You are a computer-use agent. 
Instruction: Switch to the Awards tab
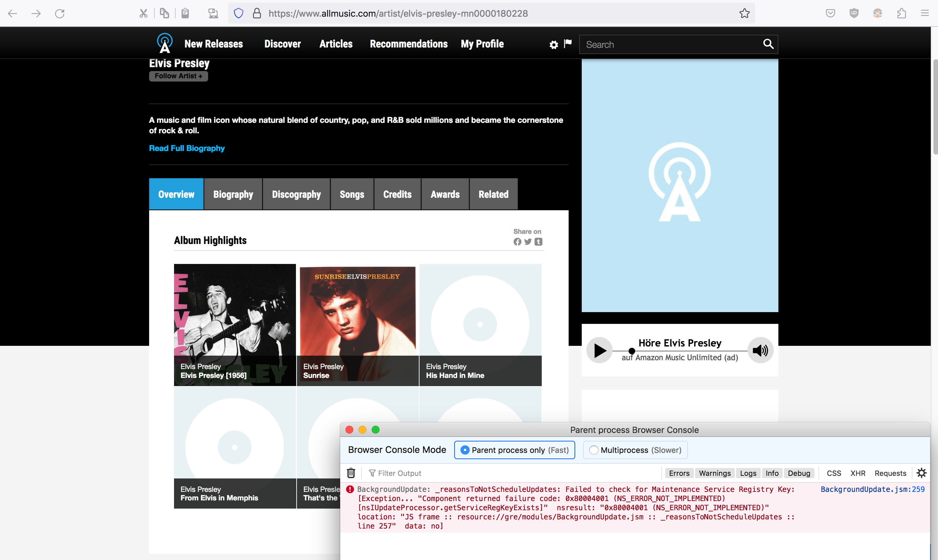point(445,194)
